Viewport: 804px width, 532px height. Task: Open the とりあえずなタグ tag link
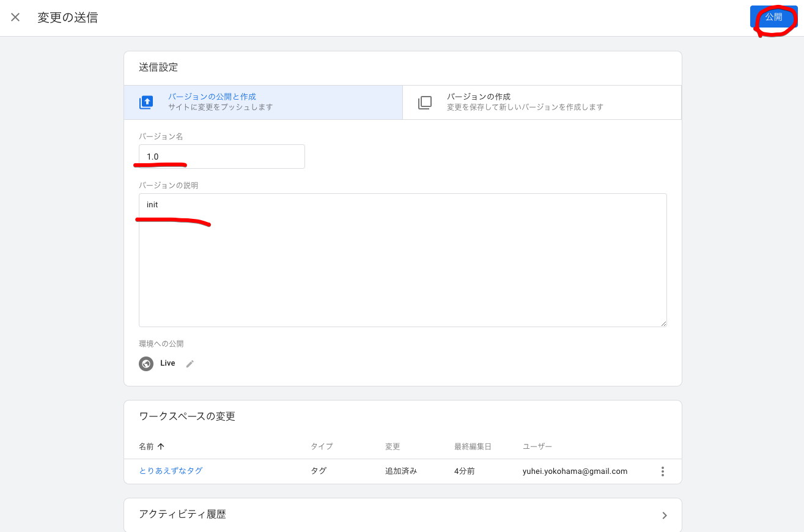point(171,471)
